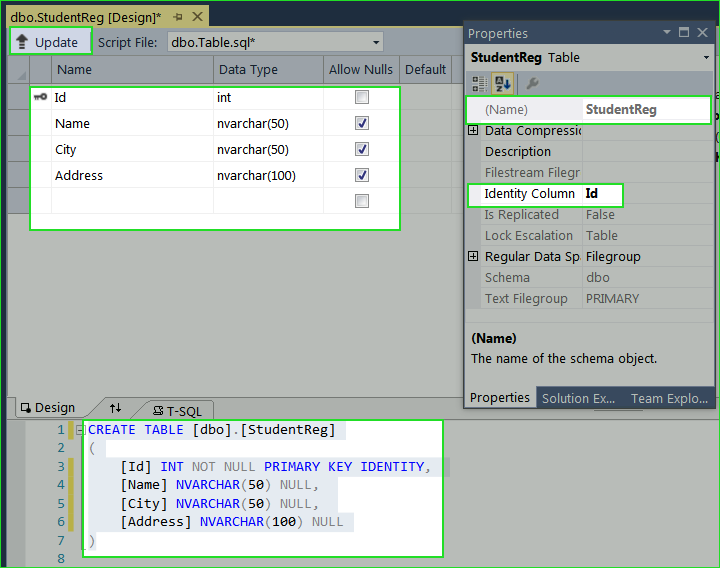Click the Update button with up arrow

click(x=51, y=42)
